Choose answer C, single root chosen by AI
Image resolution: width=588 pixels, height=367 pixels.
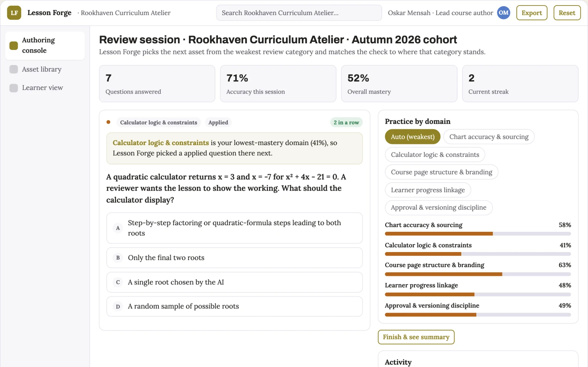(x=234, y=282)
